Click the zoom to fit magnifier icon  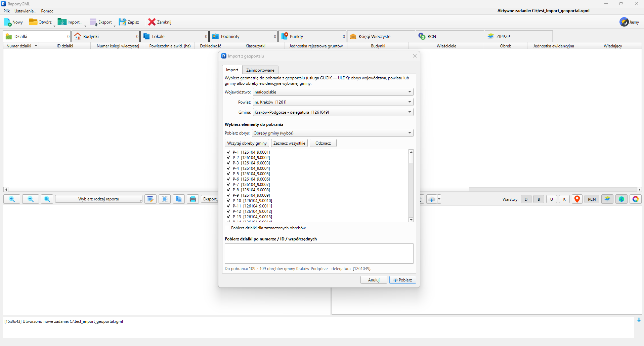tap(47, 199)
